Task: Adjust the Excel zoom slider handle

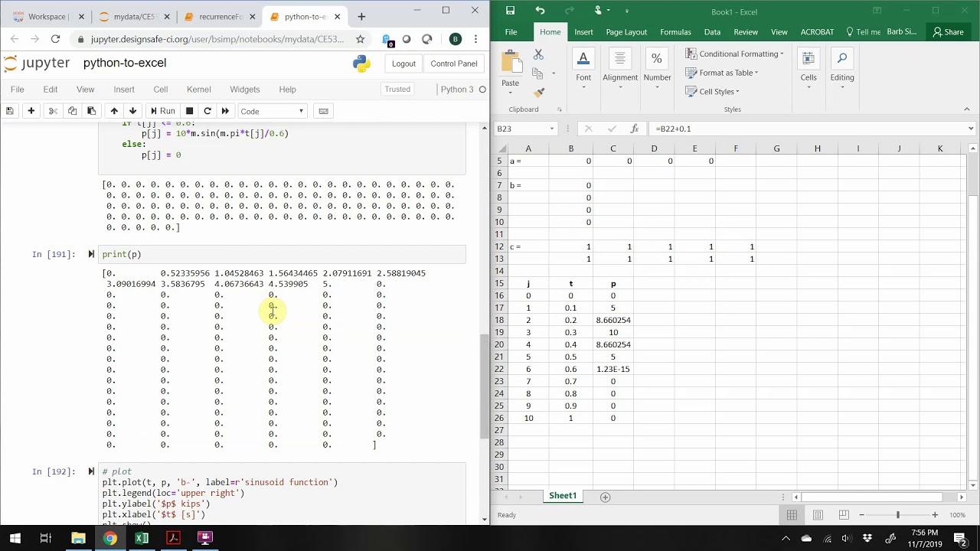Action: (898, 515)
